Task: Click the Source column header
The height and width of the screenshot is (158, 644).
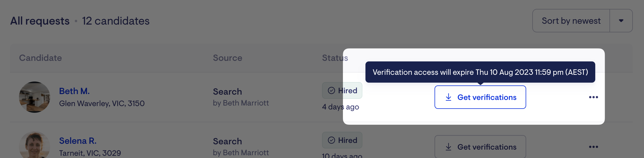Action: 228,58
